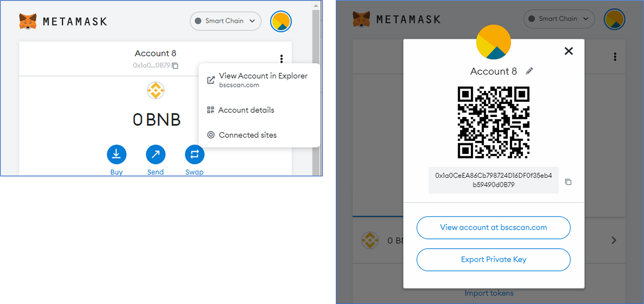Select the Buy icon
This screenshot has height=304, width=644.
pyautogui.click(x=116, y=154)
